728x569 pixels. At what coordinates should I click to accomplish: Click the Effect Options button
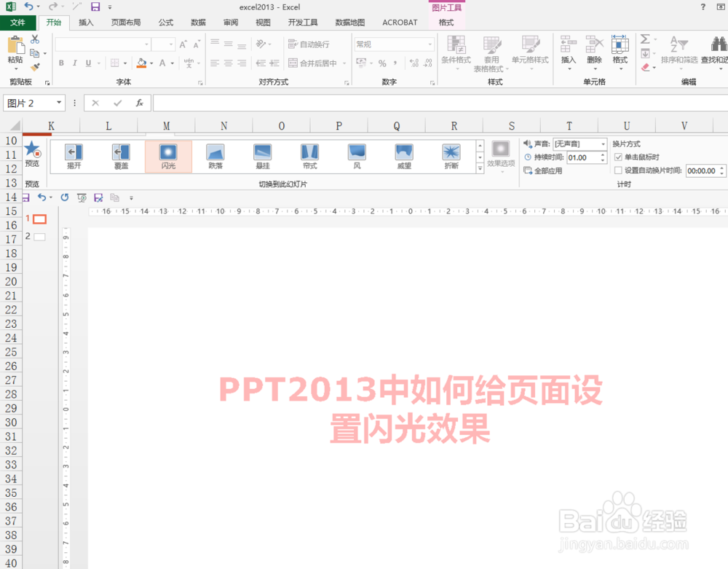pos(501,157)
